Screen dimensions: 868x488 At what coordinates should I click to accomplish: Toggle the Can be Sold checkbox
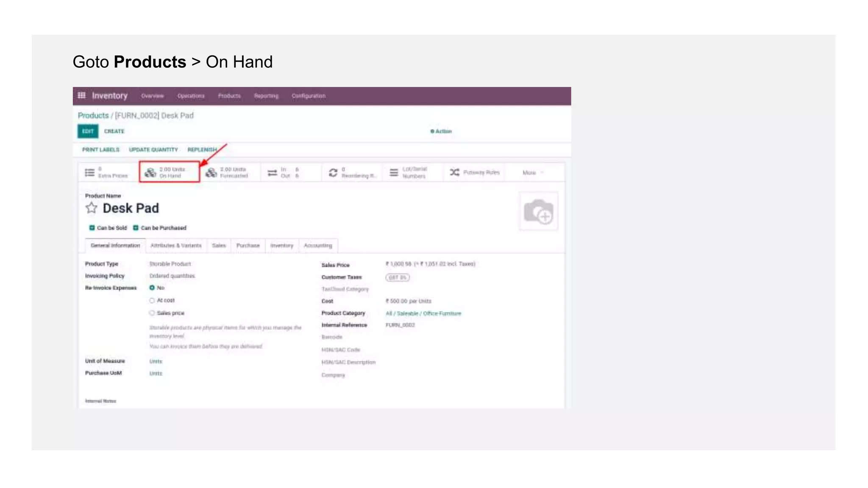(92, 228)
